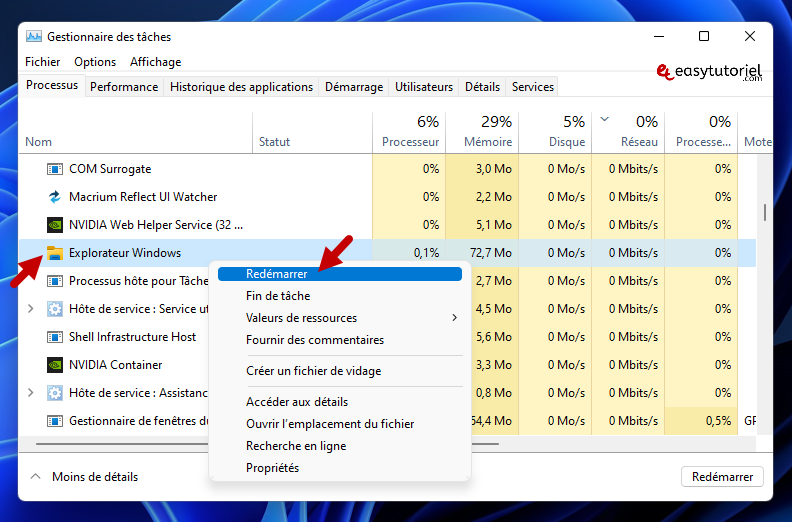Click the Macrium Reflect UI Watcher icon
The height and width of the screenshot is (522, 792).
tap(55, 197)
